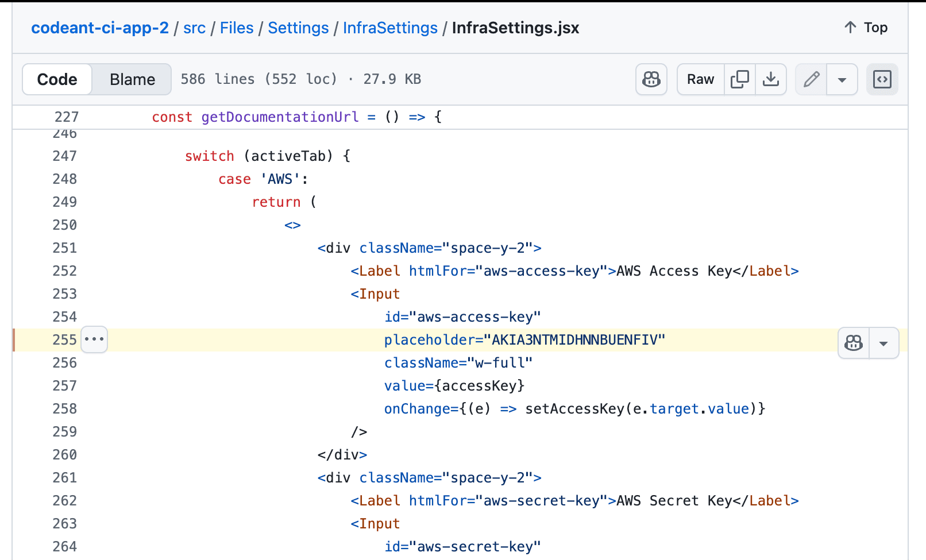Screen dimensions: 926x560
Task: Download the raw file
Action: click(771, 79)
